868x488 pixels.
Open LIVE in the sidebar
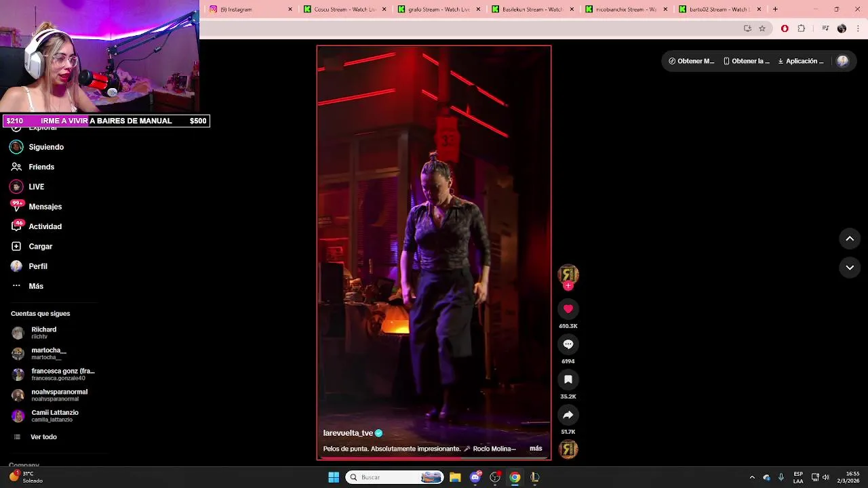pyautogui.click(x=27, y=186)
